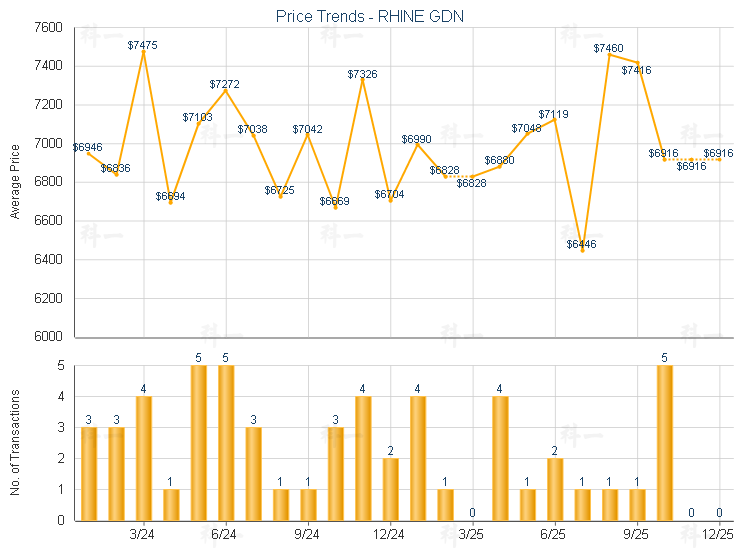
Task: Select the $7460 data point on the line
Action: click(609, 54)
